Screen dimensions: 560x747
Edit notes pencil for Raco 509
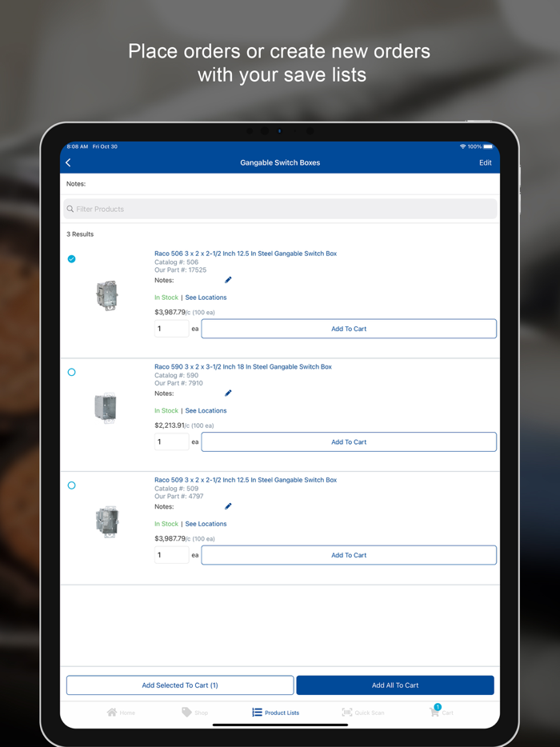click(228, 506)
